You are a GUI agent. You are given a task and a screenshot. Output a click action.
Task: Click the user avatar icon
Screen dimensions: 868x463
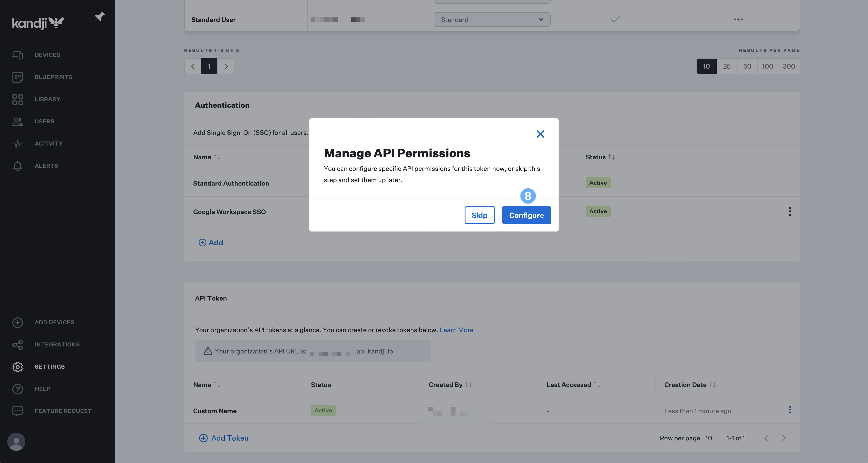pyautogui.click(x=16, y=442)
